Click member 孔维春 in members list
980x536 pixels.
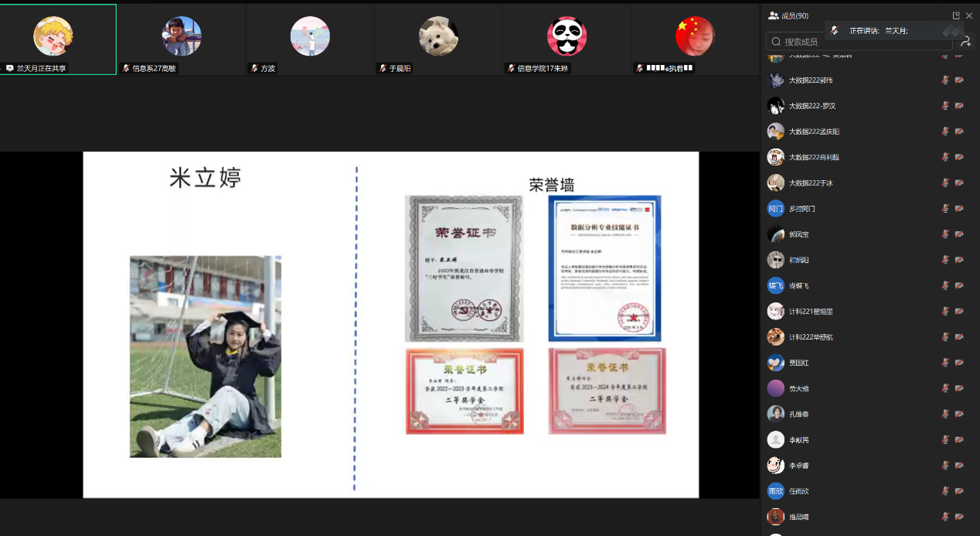click(x=798, y=415)
